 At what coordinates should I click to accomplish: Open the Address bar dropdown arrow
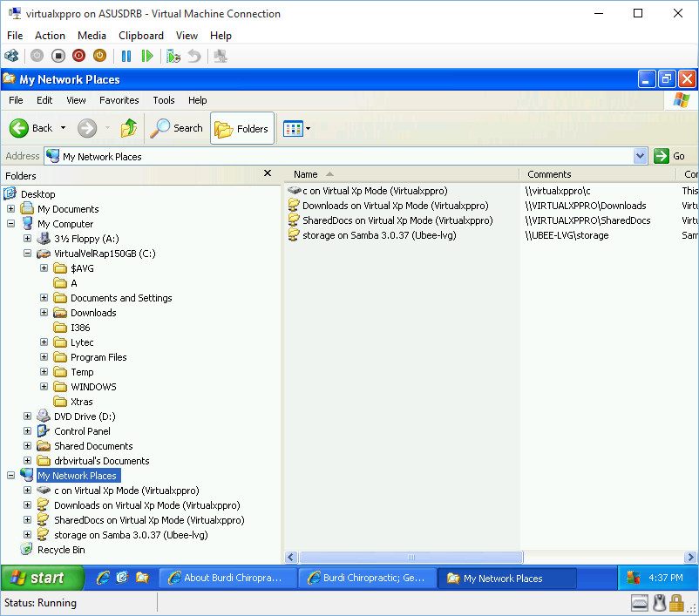coord(640,156)
